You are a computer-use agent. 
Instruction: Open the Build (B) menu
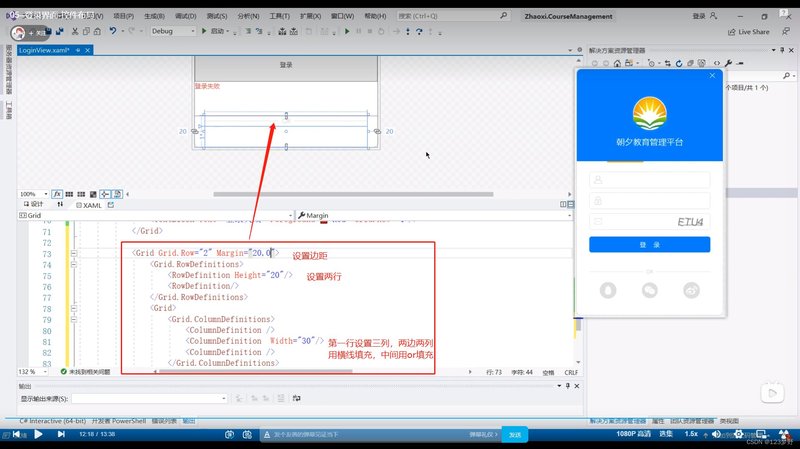point(154,16)
